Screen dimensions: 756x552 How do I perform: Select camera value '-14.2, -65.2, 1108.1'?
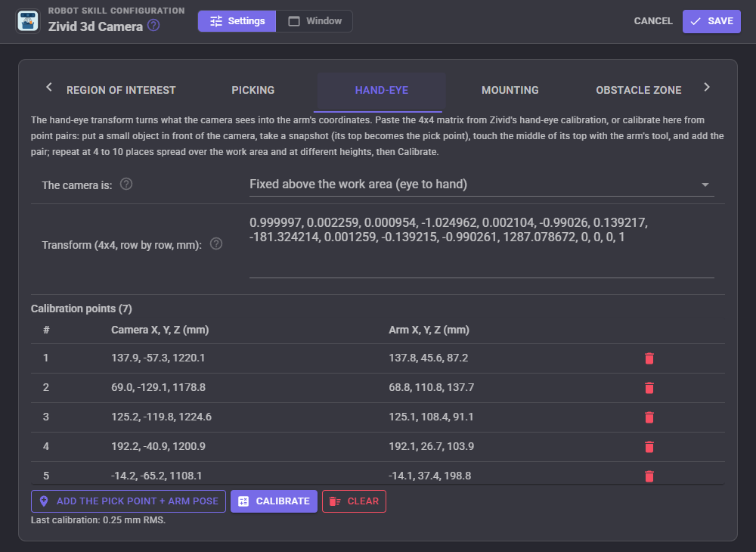tap(156, 476)
